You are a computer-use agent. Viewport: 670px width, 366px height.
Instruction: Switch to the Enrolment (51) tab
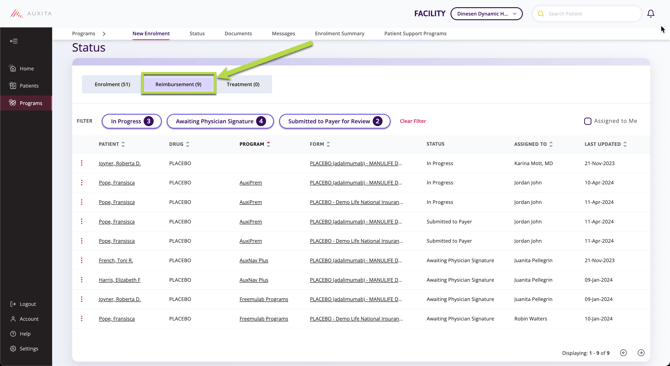click(112, 85)
